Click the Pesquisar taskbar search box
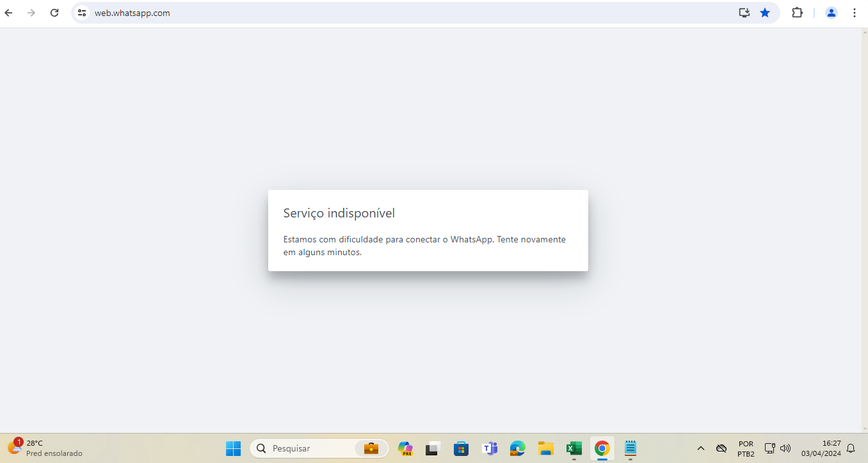The height and width of the screenshot is (463, 868). point(319,448)
